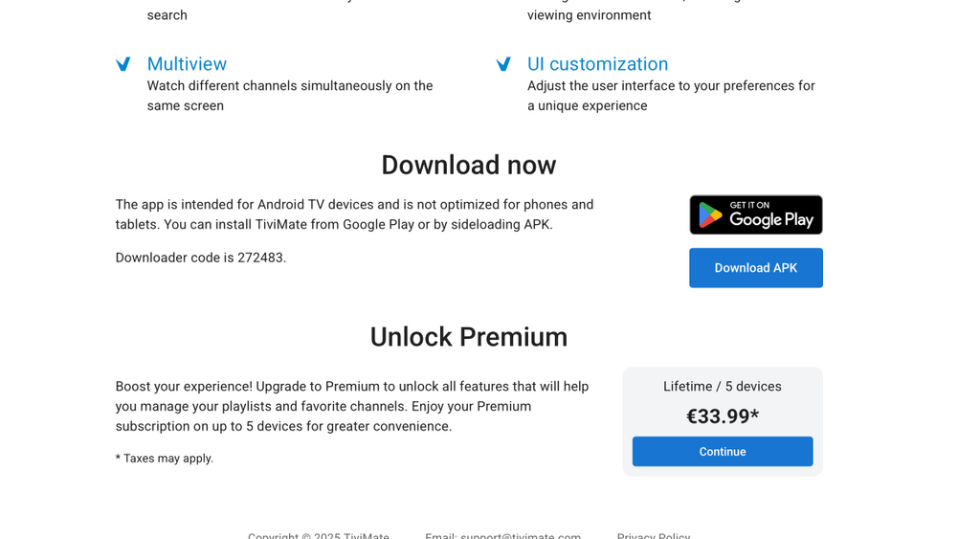The height and width of the screenshot is (539, 980).
Task: Select the Multiview feature heading
Action: point(187,64)
